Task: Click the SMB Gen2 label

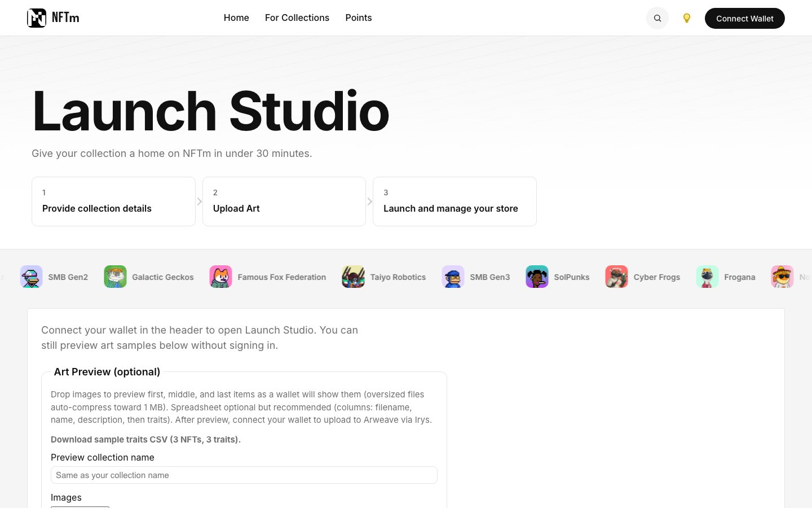Action: click(68, 277)
